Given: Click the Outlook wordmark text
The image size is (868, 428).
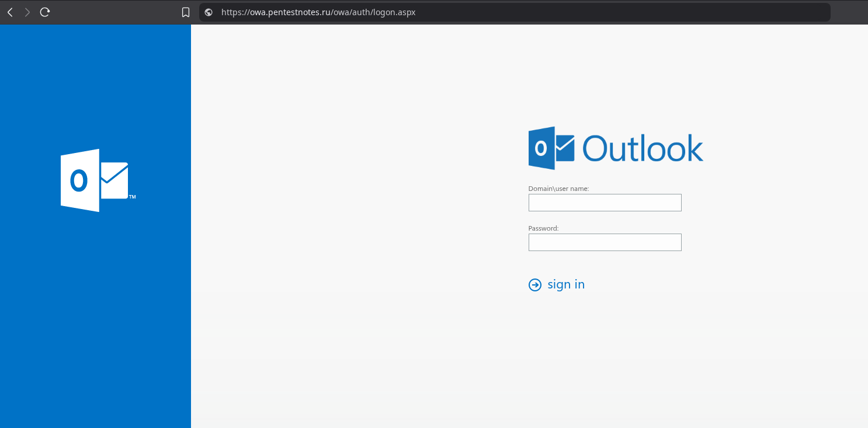Looking at the screenshot, I should tap(643, 148).
